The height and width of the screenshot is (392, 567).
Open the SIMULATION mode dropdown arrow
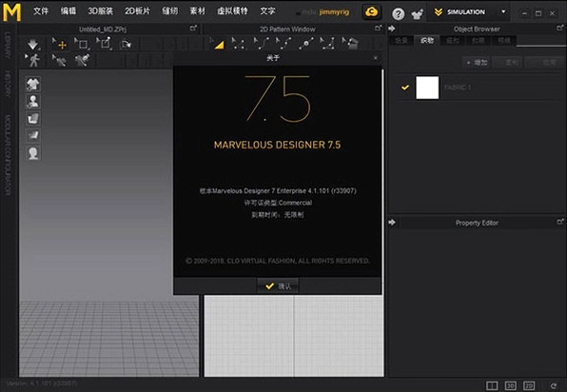click(503, 12)
